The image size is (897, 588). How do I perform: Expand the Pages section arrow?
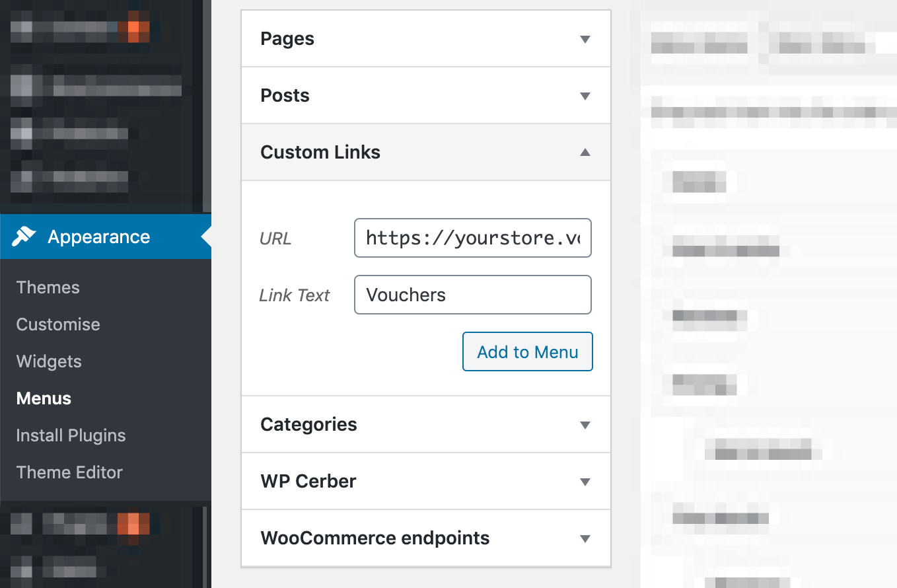[585, 40]
